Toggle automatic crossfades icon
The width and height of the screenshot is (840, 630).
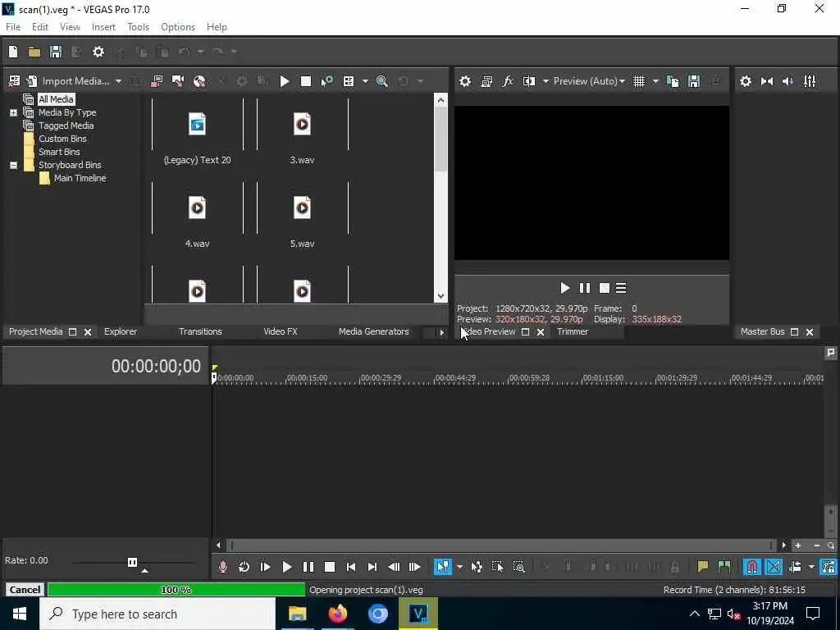(x=773, y=567)
